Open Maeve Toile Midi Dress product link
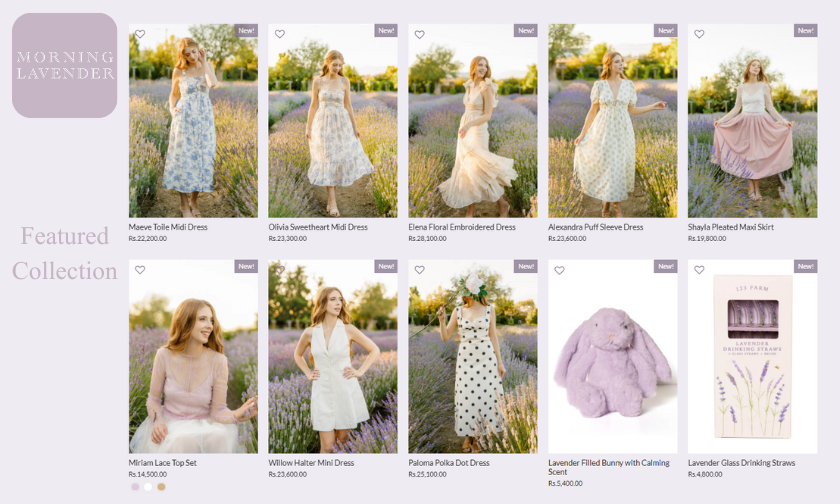Image resolution: width=840 pixels, height=504 pixels. (x=168, y=227)
